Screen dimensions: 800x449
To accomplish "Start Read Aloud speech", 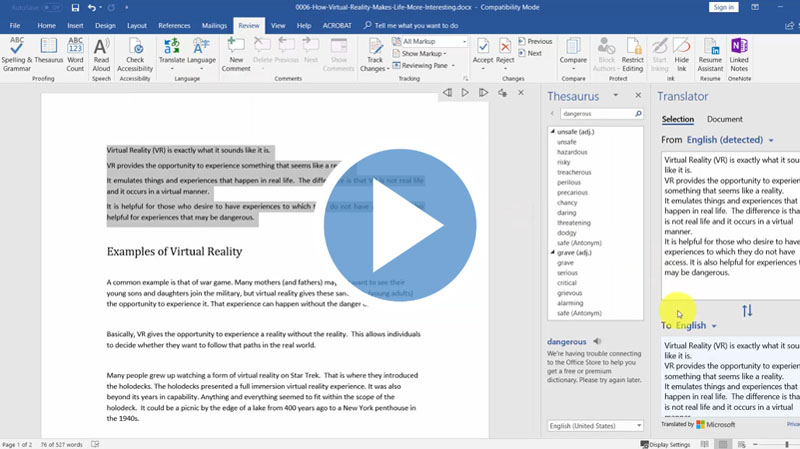I will (x=101, y=52).
